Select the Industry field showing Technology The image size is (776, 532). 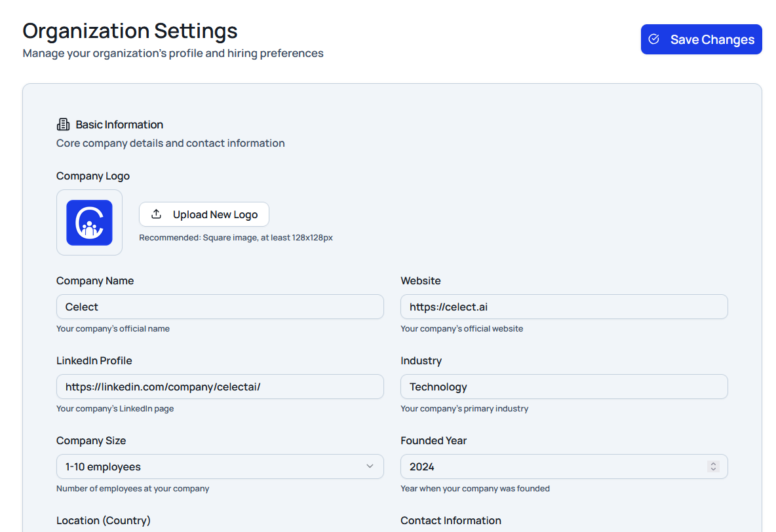coord(564,387)
